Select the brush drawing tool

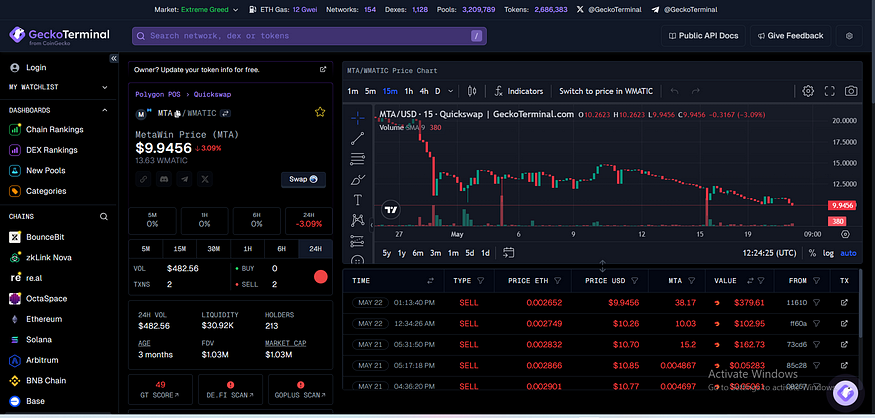point(358,180)
